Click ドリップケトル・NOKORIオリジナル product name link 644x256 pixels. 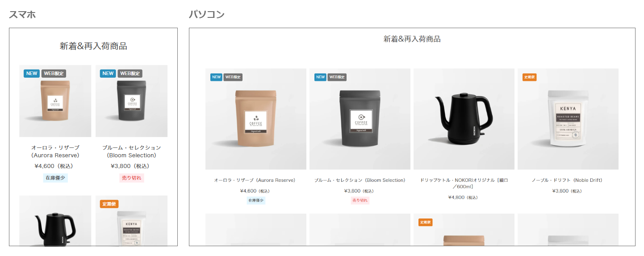[x=464, y=183]
